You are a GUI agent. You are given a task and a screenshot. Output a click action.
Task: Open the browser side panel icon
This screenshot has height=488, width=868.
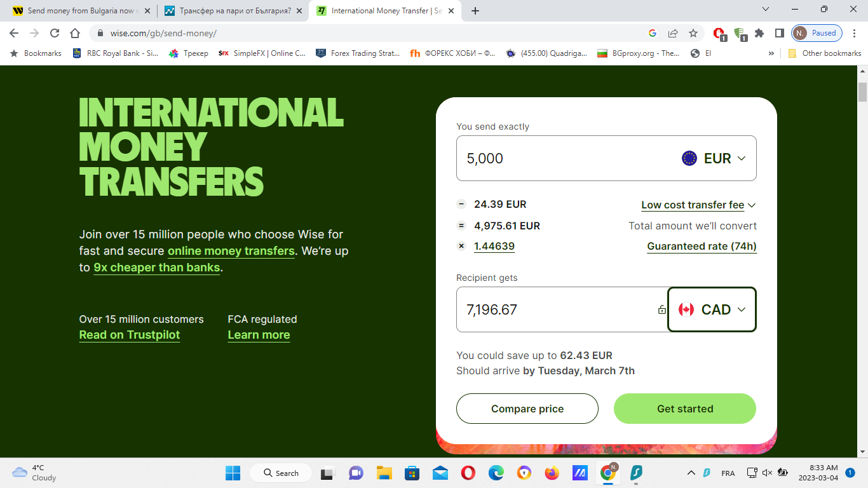pos(779,33)
